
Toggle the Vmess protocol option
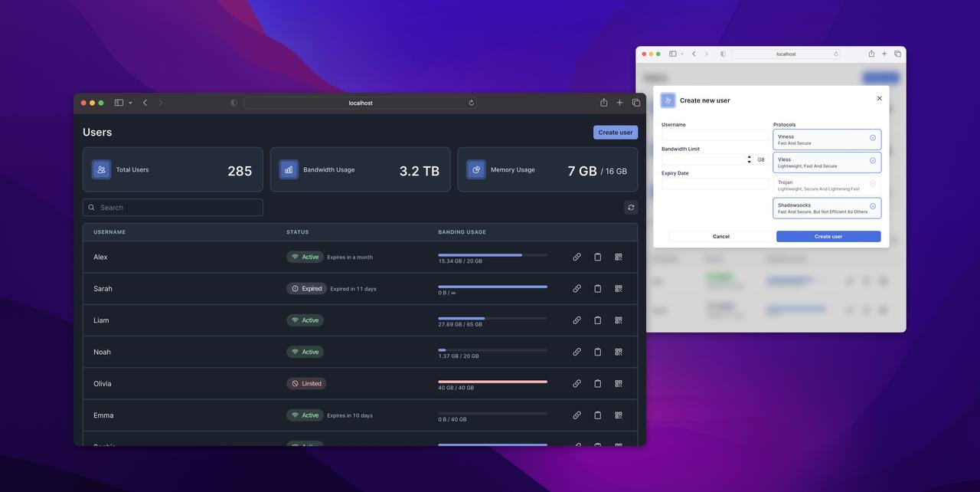(x=827, y=139)
